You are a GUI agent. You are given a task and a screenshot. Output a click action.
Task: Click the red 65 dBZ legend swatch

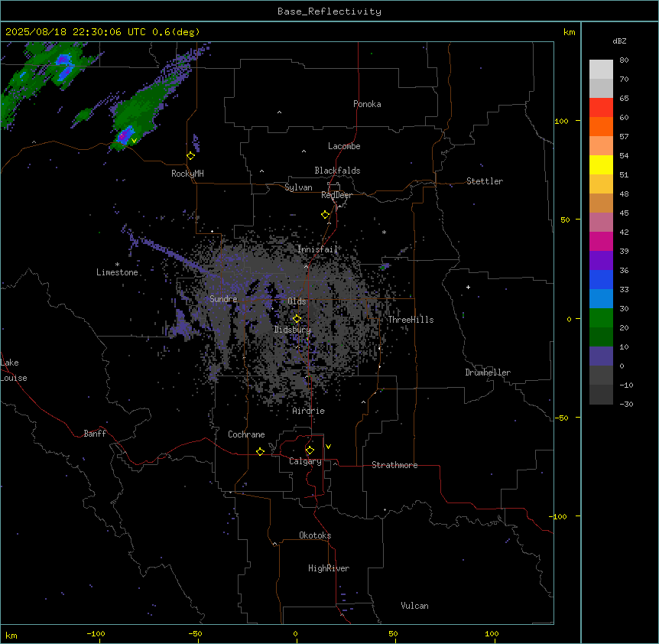tap(601, 108)
